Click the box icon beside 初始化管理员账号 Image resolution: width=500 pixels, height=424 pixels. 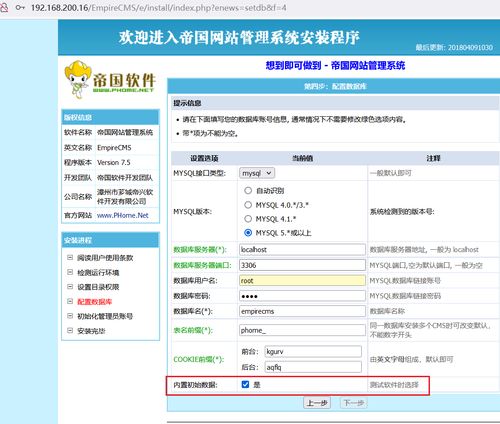(70, 316)
